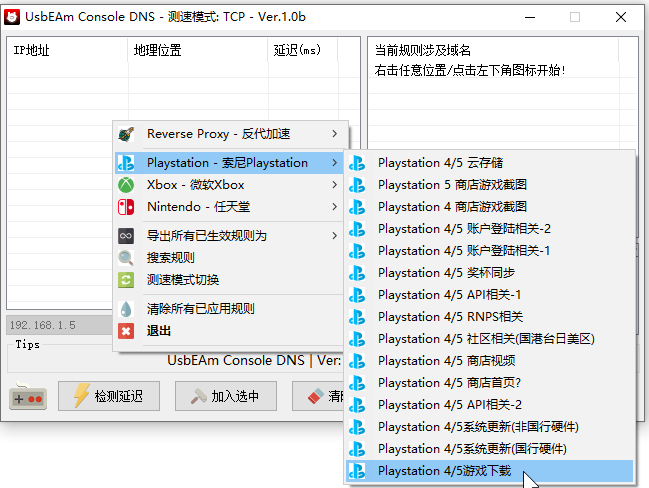The width and height of the screenshot is (649, 488).
Task: Select Playstation 4/5 云存储 rule
Action: (x=490, y=163)
